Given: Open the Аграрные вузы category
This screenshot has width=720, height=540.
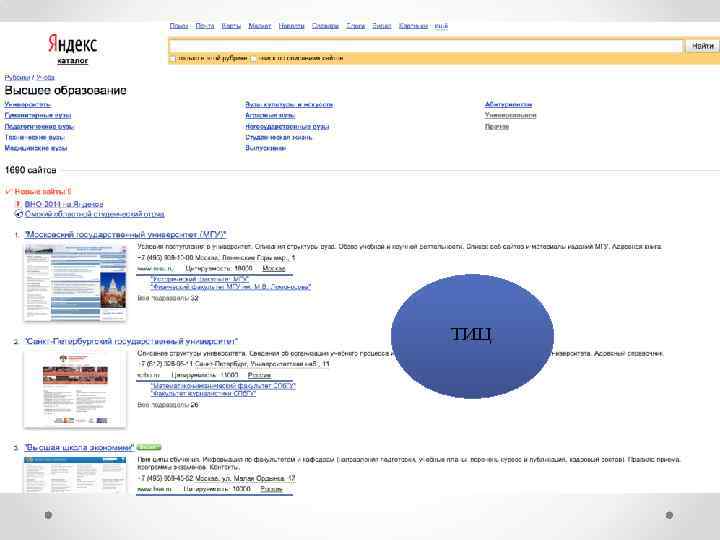Looking at the screenshot, I should [x=270, y=115].
